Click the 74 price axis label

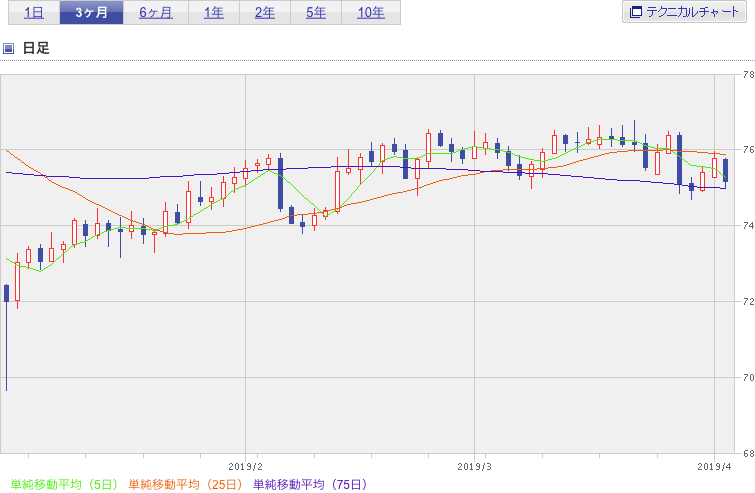pos(748,225)
